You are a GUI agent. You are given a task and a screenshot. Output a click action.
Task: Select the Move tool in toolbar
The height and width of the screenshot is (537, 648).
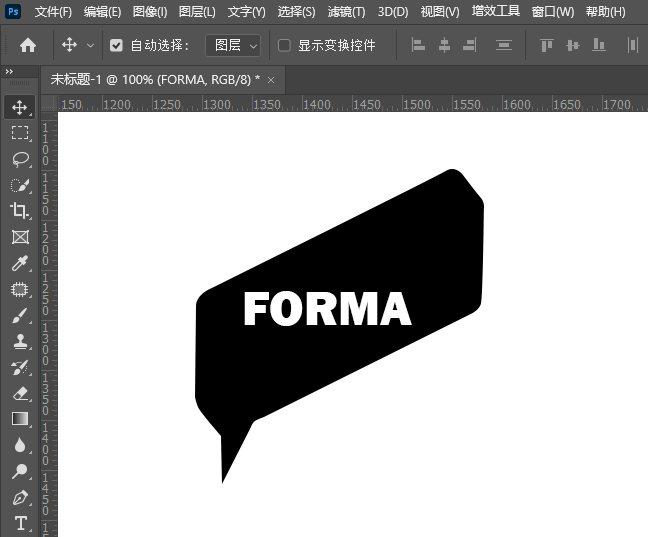(x=20, y=107)
